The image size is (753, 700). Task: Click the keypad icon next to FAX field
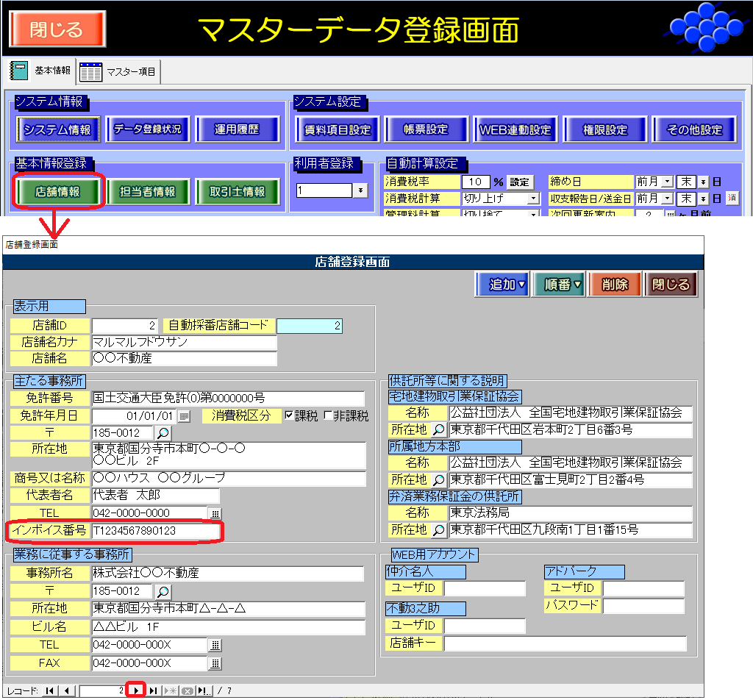pyautogui.click(x=215, y=664)
